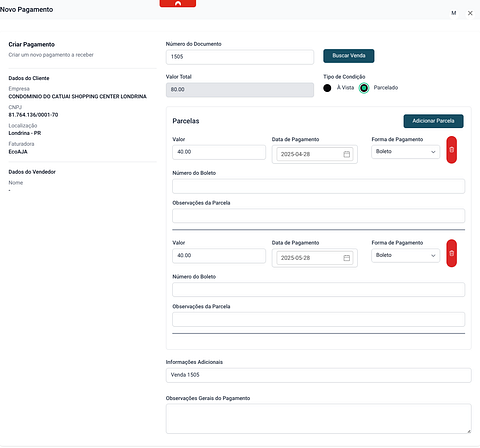Select the Parcelado radio option
480x448 pixels.
(x=364, y=88)
